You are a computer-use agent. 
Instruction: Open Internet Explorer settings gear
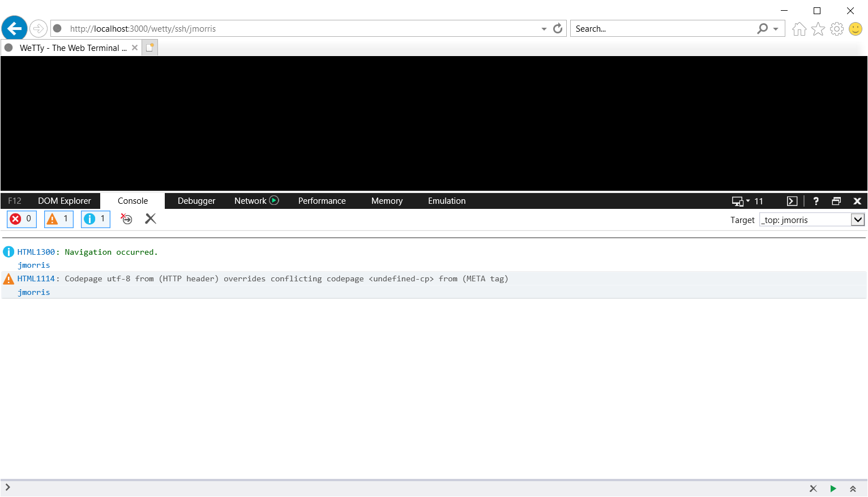[x=837, y=28]
